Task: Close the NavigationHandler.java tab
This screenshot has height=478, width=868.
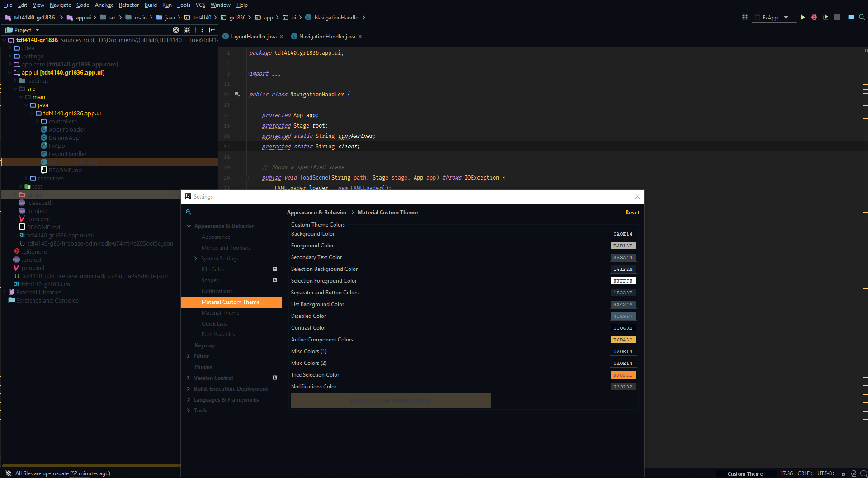Action: click(x=360, y=37)
